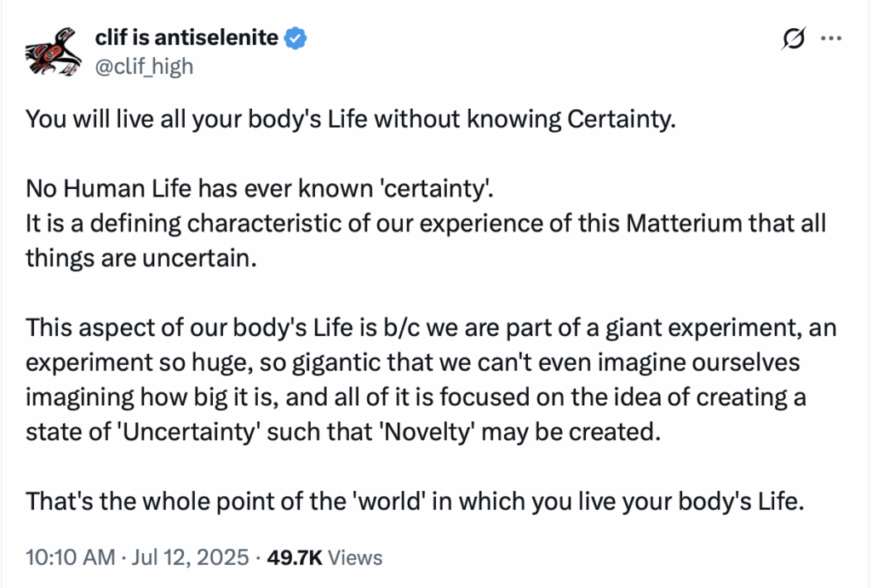Open the Views analytics label
This screenshot has height=588, width=872.
click(355, 558)
